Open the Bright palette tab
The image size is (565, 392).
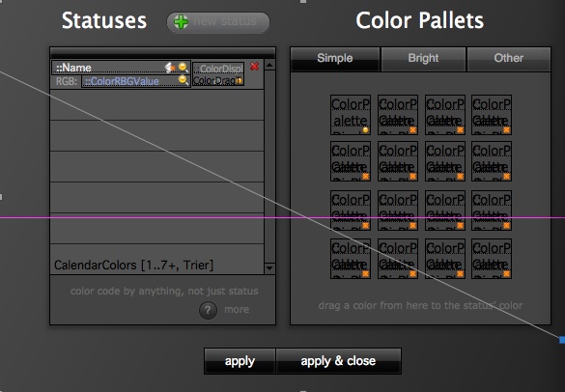(423, 58)
